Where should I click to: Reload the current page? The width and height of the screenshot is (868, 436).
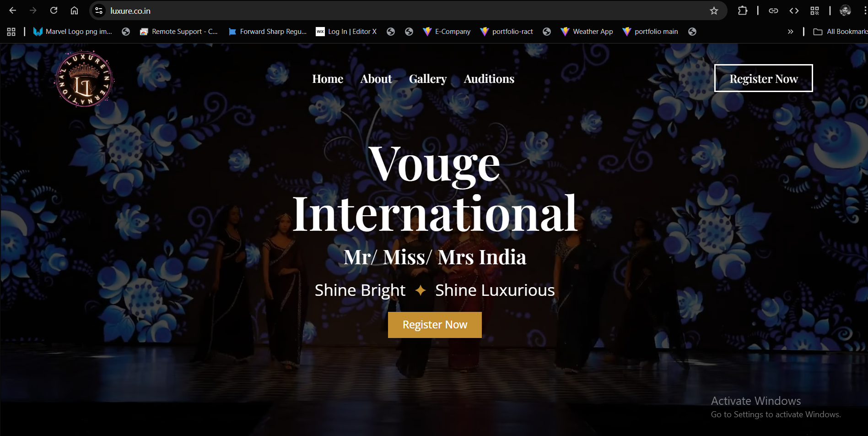click(x=54, y=11)
